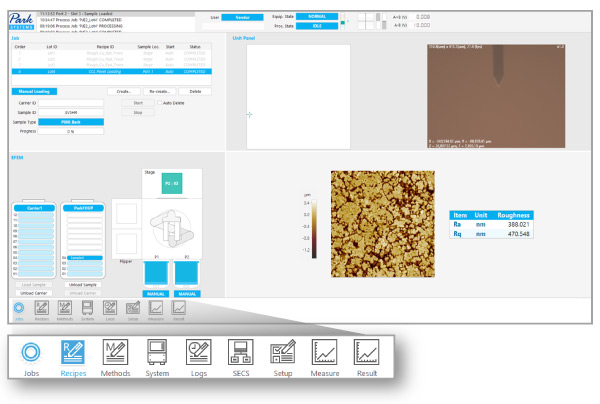Click the Create... button
Screen dimensions: 600x404
pyautogui.click(x=122, y=91)
